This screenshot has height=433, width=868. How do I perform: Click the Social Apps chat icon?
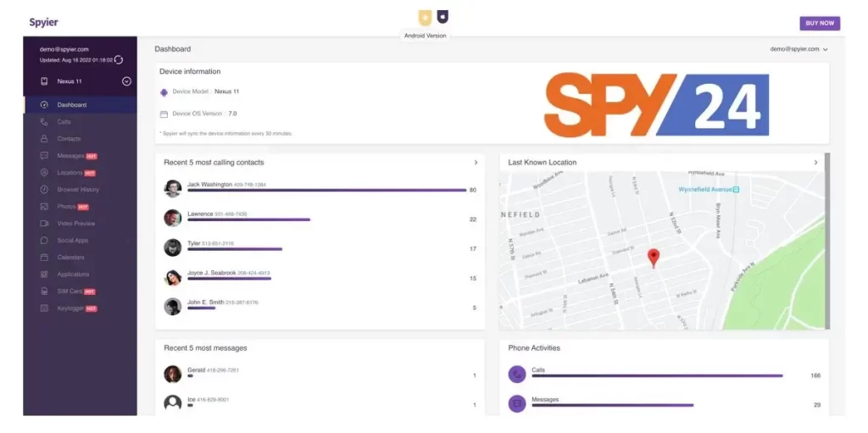coord(44,241)
